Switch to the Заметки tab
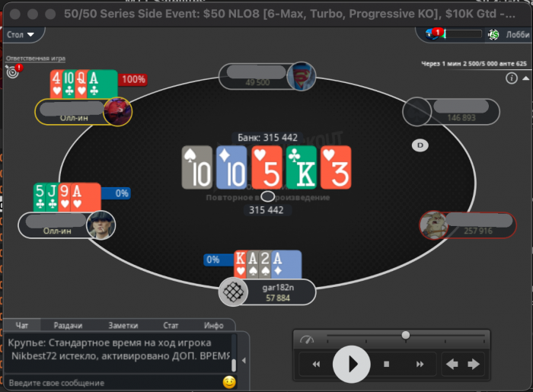Screen dimensions: 533x392 pos(123,326)
